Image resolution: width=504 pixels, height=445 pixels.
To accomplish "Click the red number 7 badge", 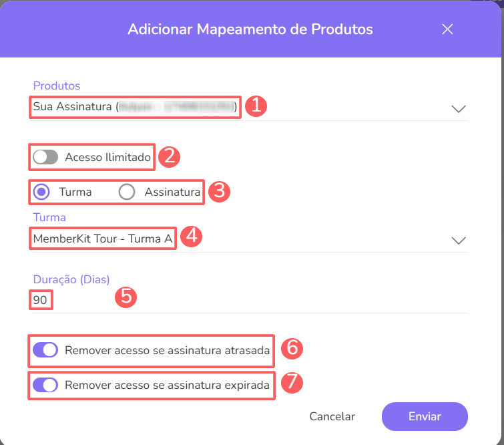I will coord(291,384).
